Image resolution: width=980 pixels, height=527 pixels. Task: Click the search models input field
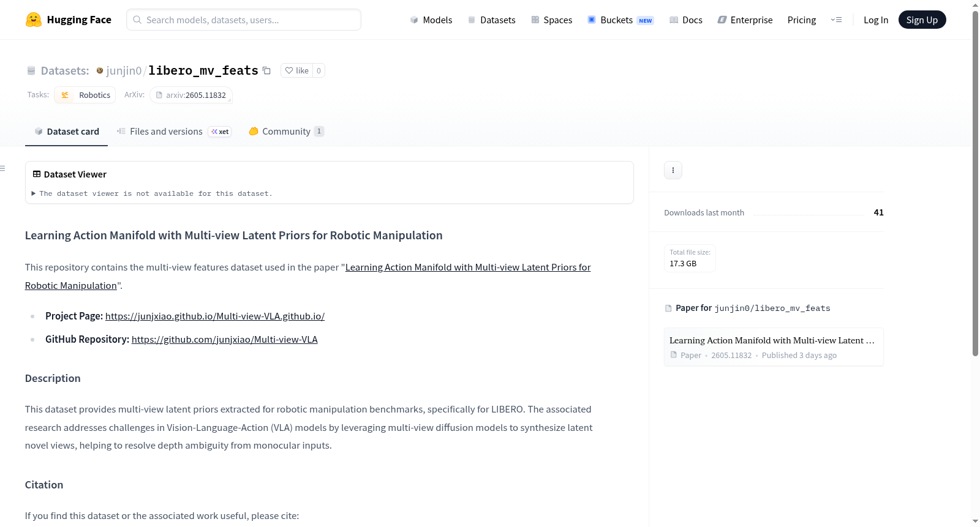pos(244,20)
